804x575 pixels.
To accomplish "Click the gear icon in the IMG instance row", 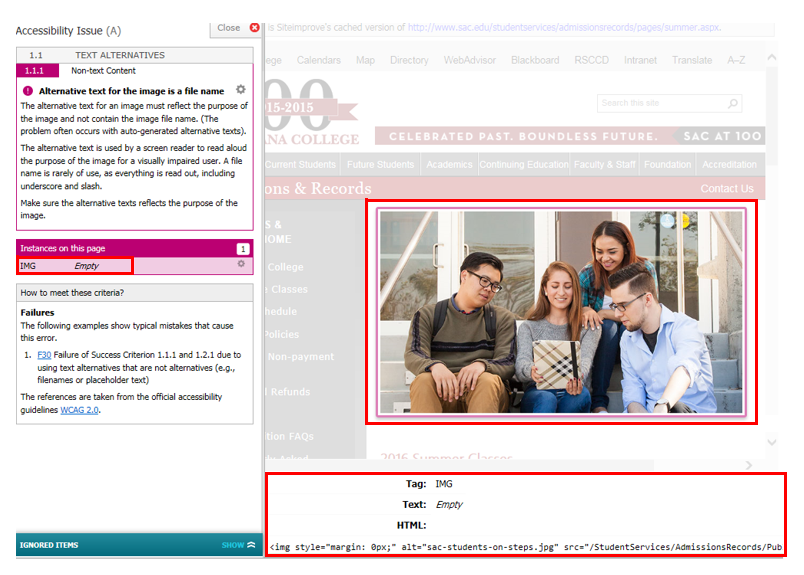I will [241, 264].
